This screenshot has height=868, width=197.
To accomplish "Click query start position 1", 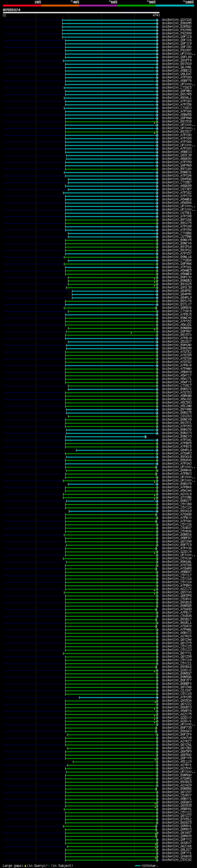I will [5, 15].
